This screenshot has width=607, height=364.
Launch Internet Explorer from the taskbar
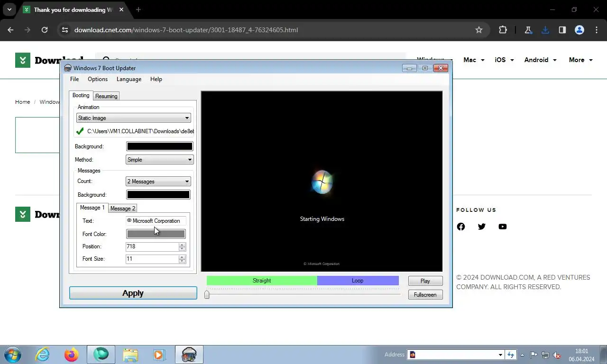pos(43,355)
